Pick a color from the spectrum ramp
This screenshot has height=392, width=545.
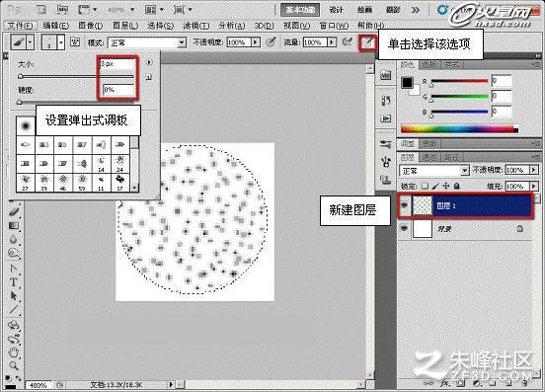[x=459, y=129]
